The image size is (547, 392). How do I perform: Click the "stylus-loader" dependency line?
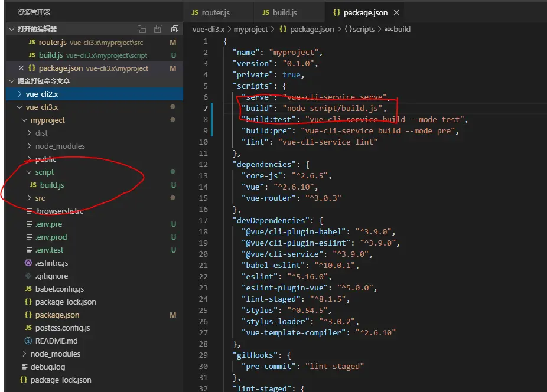pyautogui.click(x=300, y=322)
